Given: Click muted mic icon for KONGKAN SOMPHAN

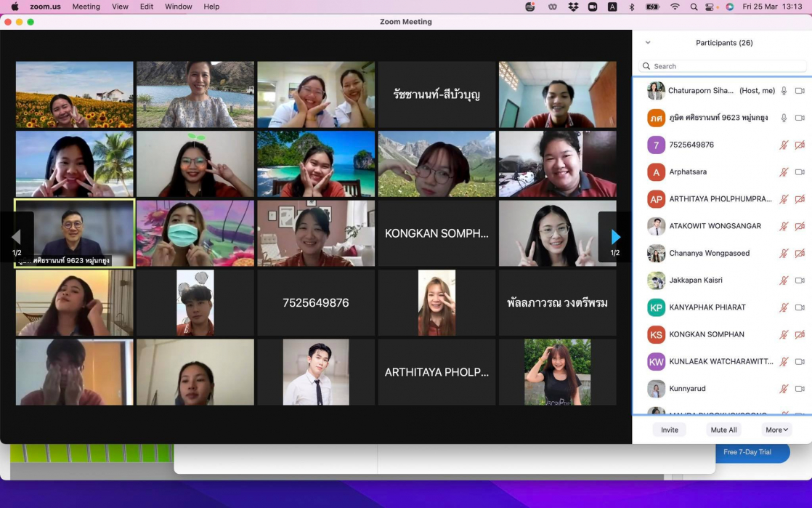Looking at the screenshot, I should 784,335.
